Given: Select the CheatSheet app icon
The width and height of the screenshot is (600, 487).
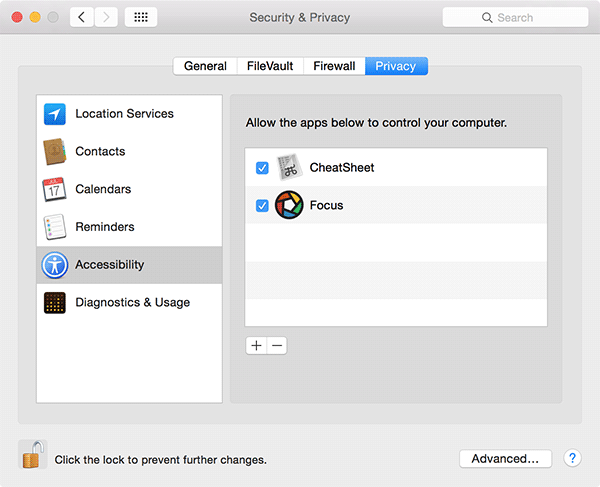Looking at the screenshot, I should click(x=289, y=167).
